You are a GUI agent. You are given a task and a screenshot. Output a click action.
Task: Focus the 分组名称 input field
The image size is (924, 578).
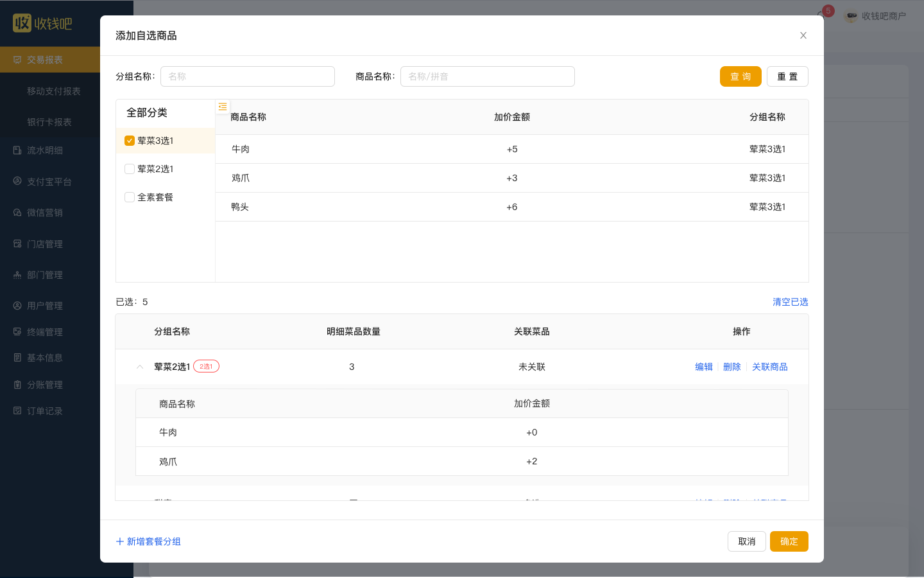point(248,76)
